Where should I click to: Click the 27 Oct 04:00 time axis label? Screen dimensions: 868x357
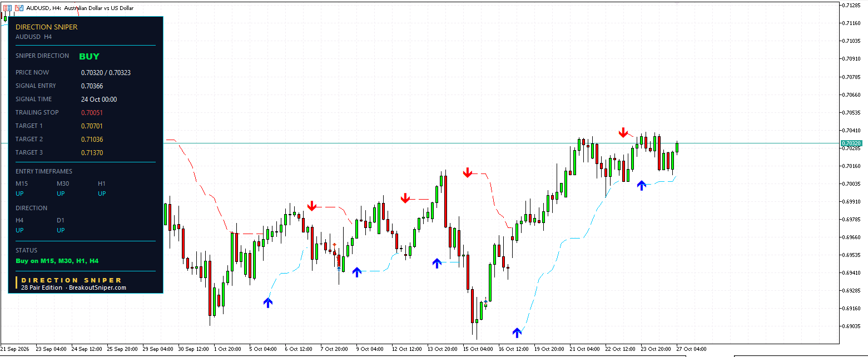point(692,349)
